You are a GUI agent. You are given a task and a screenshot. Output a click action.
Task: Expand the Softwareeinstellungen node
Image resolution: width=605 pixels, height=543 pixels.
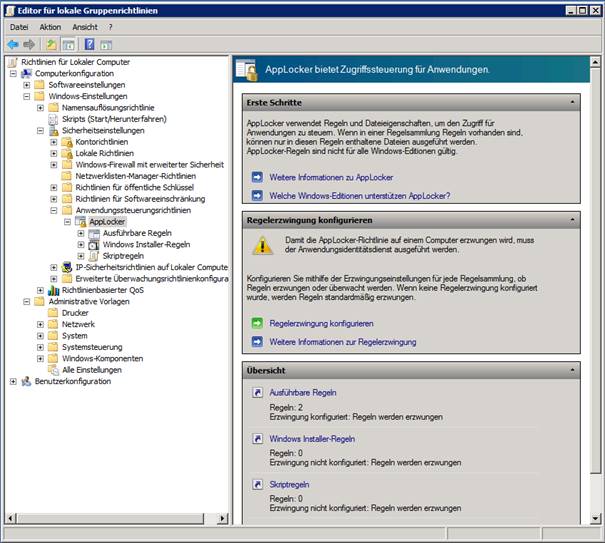click(x=27, y=85)
